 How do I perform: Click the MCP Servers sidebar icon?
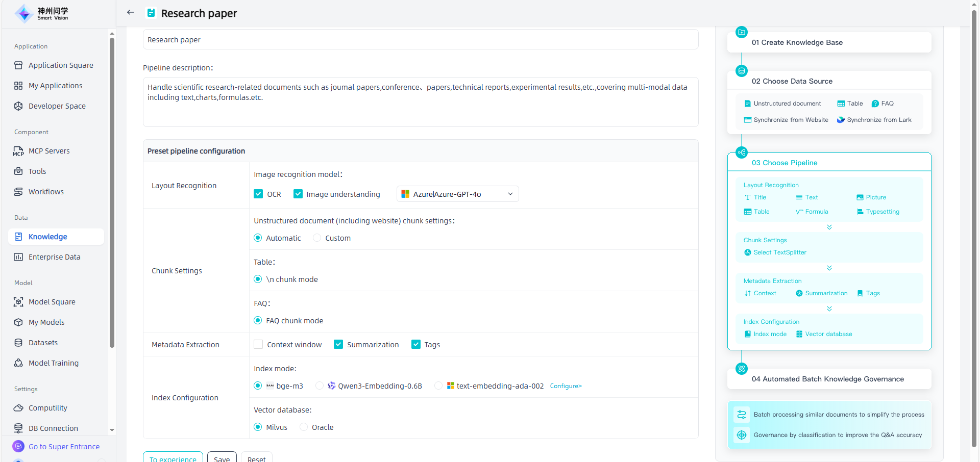coord(18,151)
